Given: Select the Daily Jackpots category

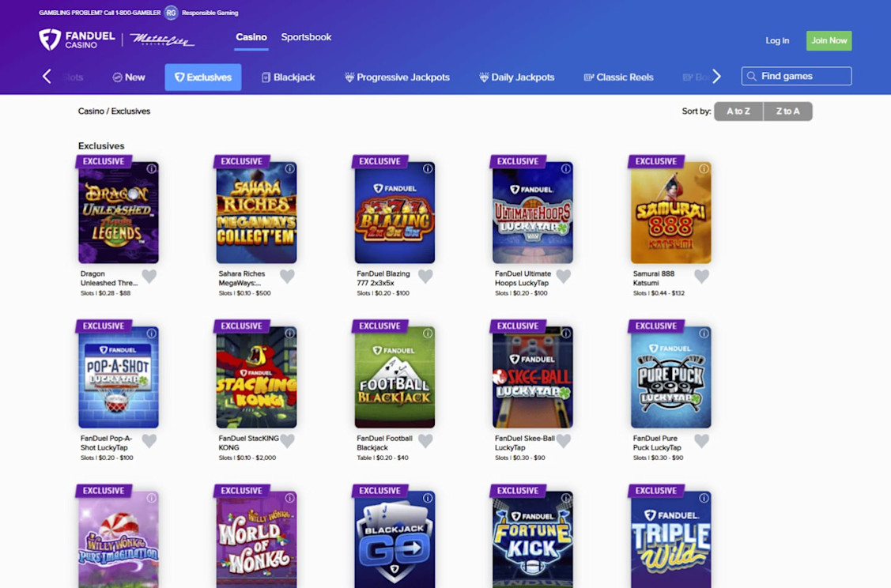Looking at the screenshot, I should pos(516,77).
